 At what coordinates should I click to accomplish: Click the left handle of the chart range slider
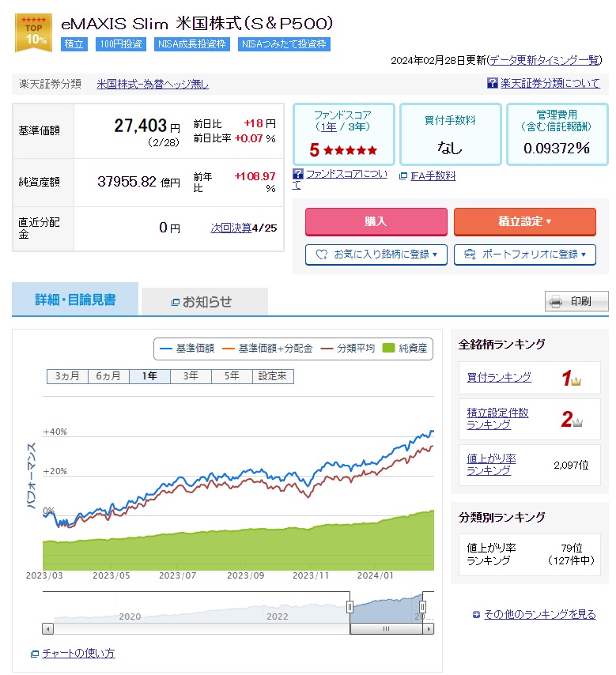350,607
